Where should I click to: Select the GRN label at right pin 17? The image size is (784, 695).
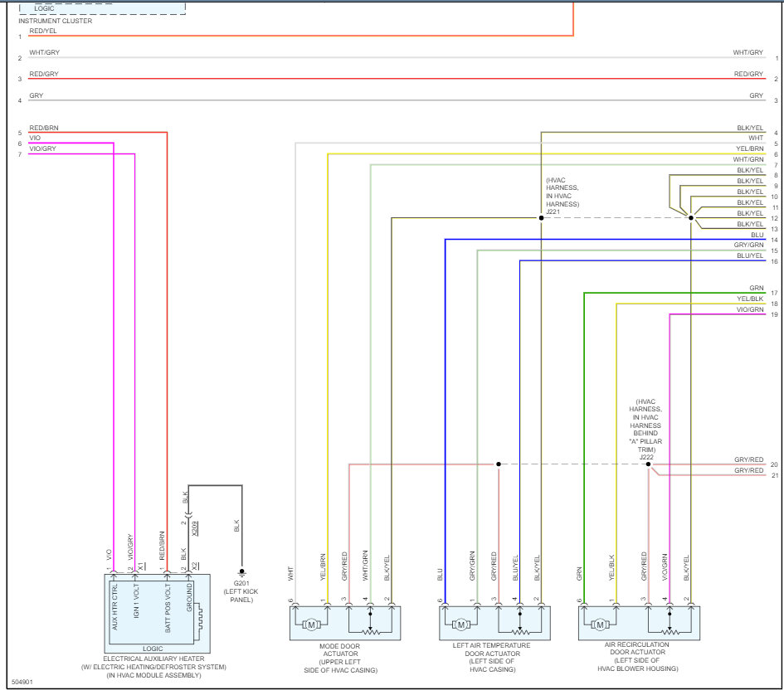pos(757,288)
